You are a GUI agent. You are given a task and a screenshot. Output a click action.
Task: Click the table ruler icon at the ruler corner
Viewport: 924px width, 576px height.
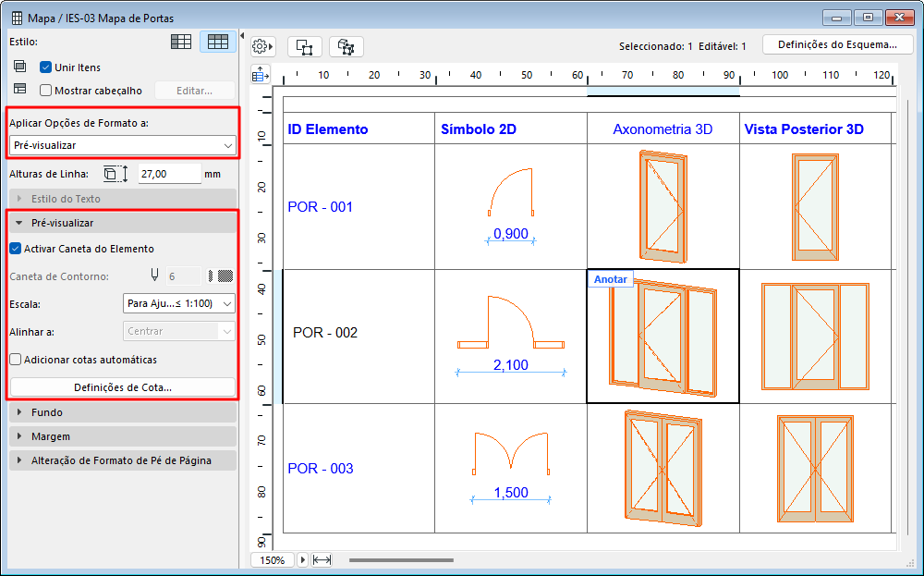(x=260, y=75)
